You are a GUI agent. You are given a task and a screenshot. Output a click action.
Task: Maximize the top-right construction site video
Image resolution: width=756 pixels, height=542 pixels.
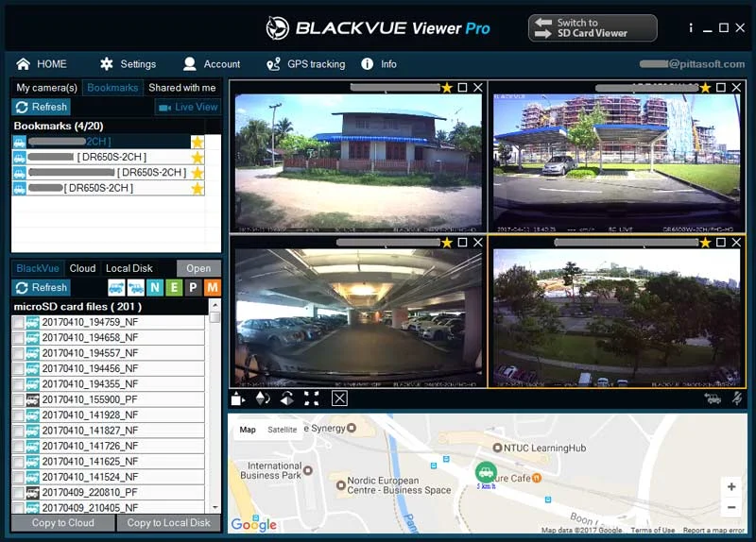click(x=721, y=87)
